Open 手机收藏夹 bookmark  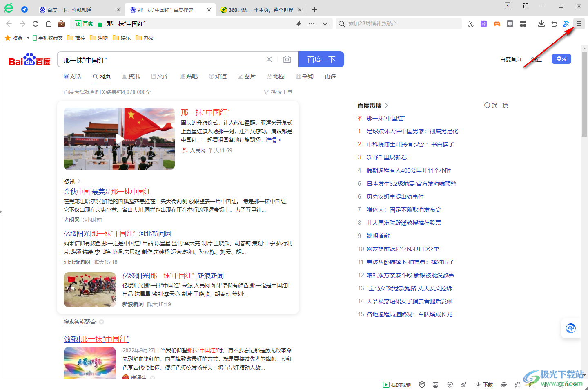pos(48,38)
